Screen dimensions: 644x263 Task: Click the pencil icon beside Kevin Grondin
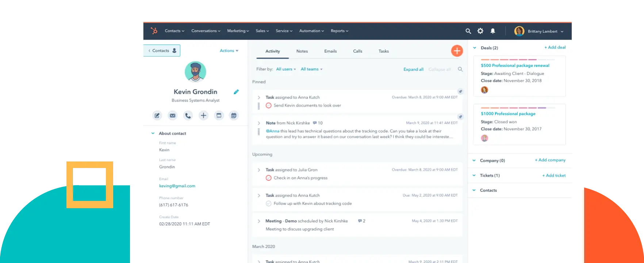(x=236, y=92)
